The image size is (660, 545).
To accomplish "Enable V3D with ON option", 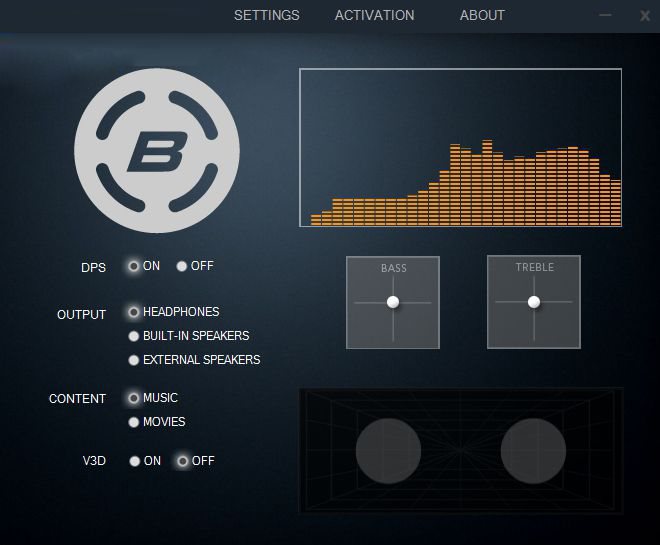I will [134, 461].
